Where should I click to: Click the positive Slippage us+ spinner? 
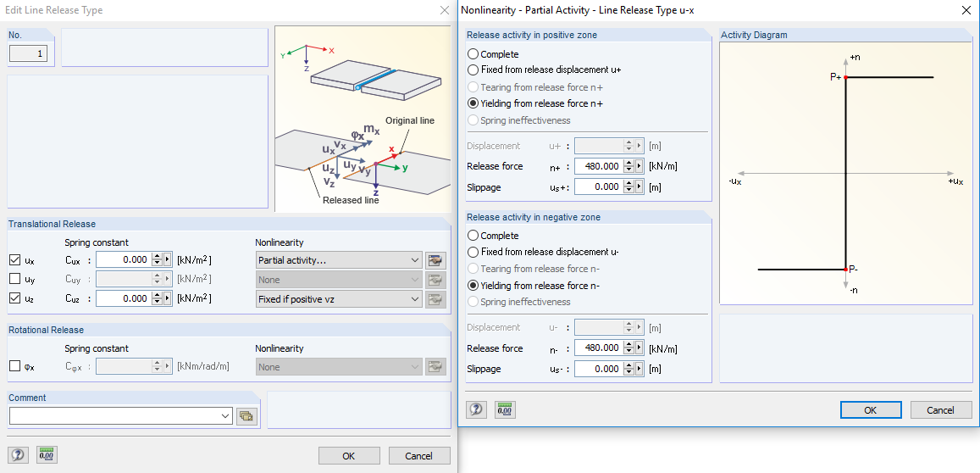[629, 186]
